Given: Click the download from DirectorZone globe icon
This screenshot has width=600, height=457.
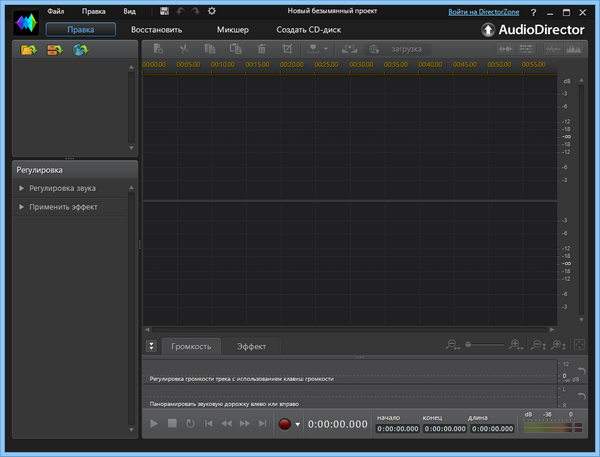Looking at the screenshot, I should tap(79, 50).
